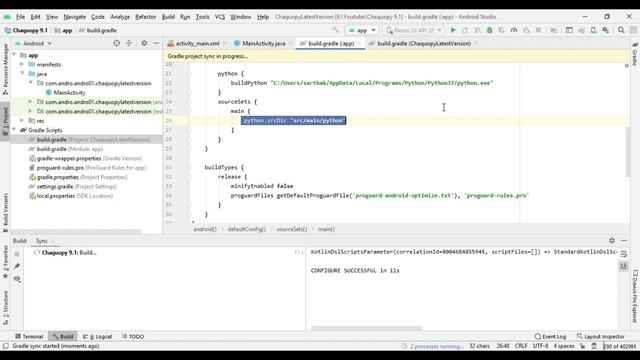Open the Terminal tool window

[29, 336]
